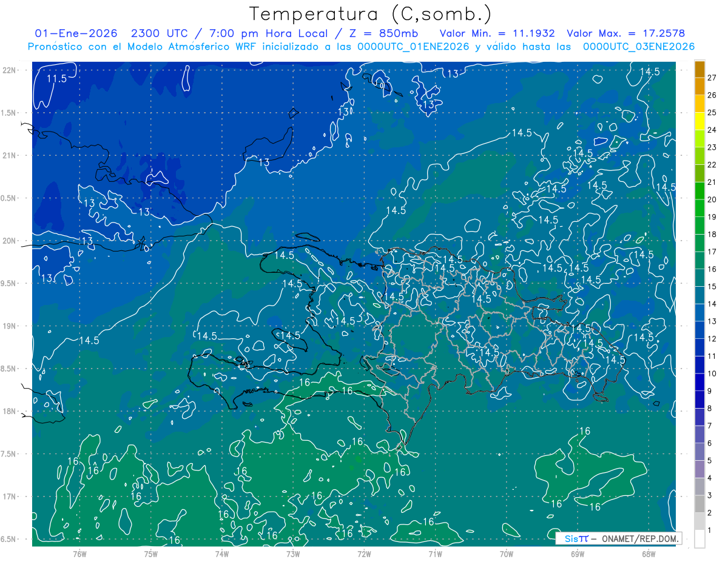The width and height of the screenshot is (728, 562).
Task: Click the yellow colorbar swatch between 24 and 25
Action: point(699,121)
